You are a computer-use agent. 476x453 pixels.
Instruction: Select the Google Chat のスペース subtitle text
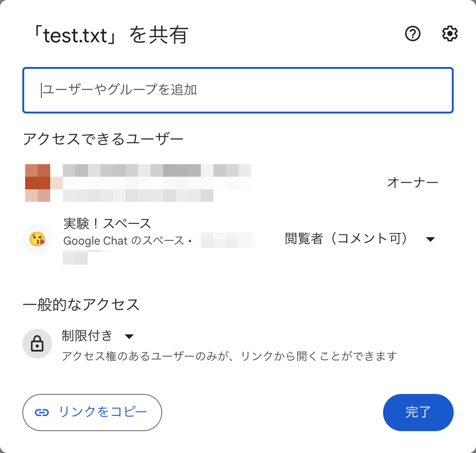pos(119,241)
